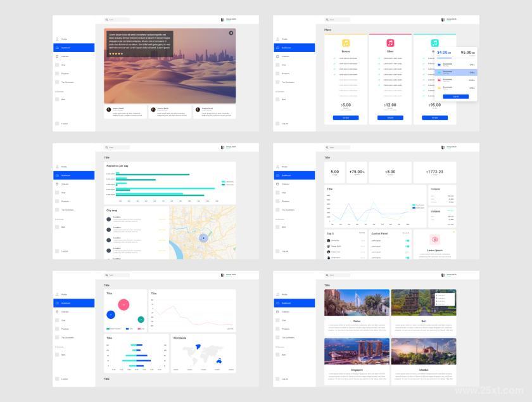The image size is (532, 402).
Task: Select Top Customers in Plans screen sidebar
Action: (284, 82)
